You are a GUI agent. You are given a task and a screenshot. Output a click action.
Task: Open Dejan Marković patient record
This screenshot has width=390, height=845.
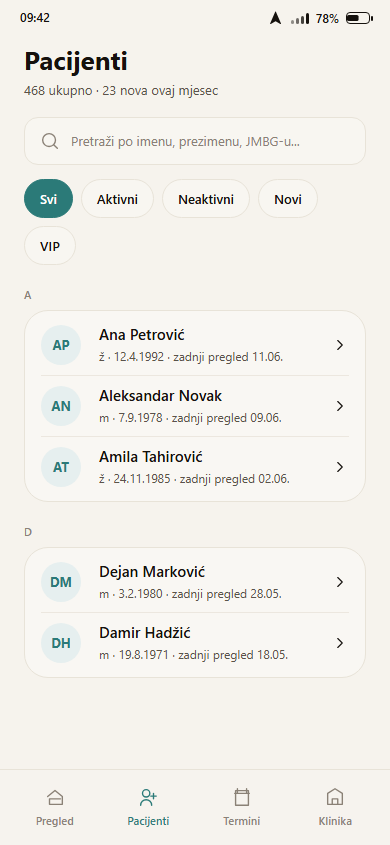[x=195, y=582]
